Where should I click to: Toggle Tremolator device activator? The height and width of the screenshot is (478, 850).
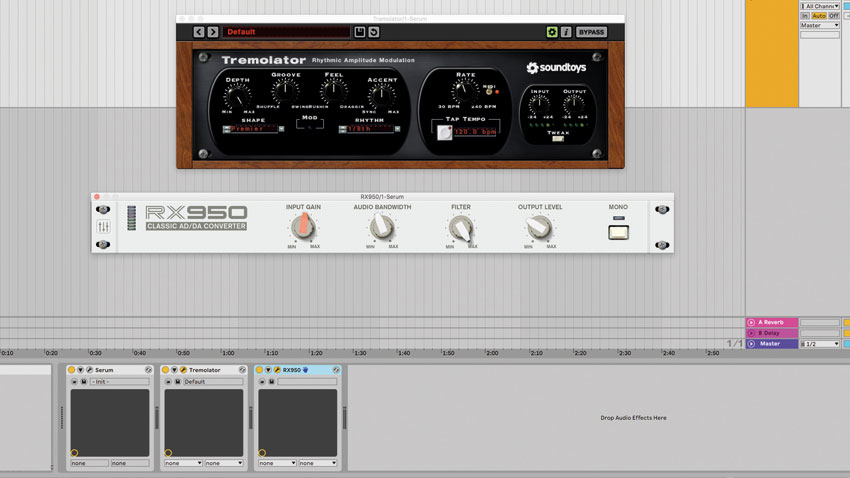(x=165, y=370)
